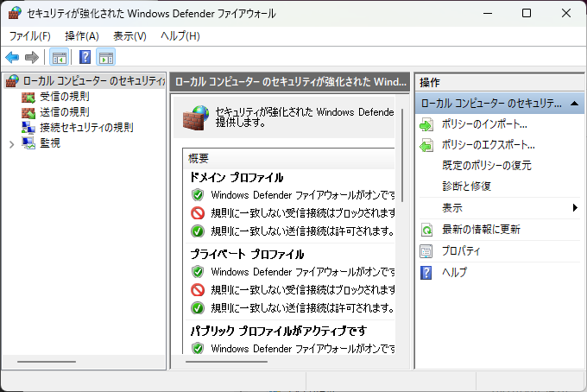
Task: Click the tree pane horizontal scrollbar
Action: [47, 362]
